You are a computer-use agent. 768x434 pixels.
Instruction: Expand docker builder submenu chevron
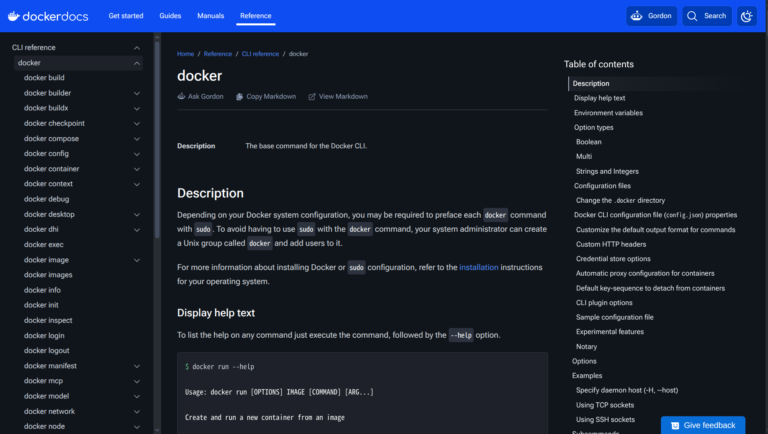coord(137,93)
